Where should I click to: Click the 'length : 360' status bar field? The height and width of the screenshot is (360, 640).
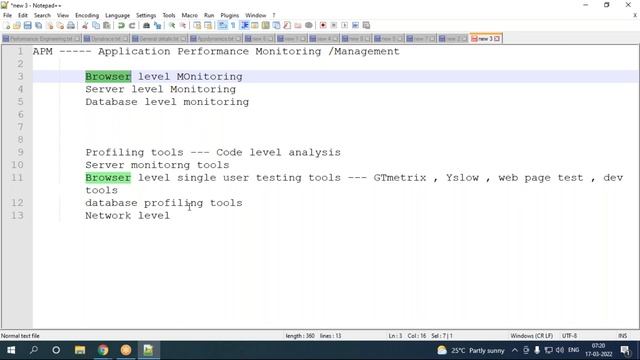[300, 336]
